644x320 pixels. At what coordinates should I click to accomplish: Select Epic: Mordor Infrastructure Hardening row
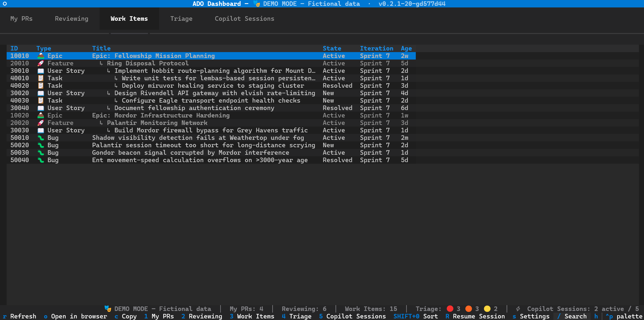click(x=211, y=115)
